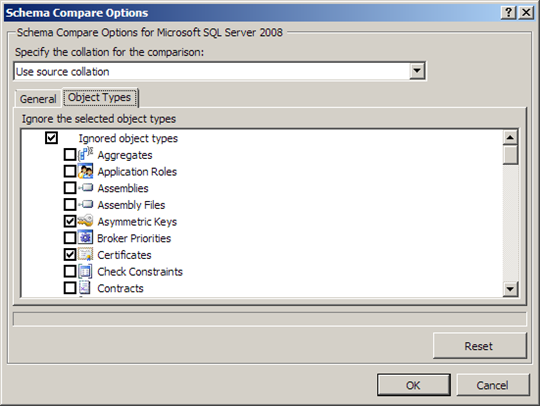Screen dimensions: 540x406
Task: Click the Certificates icon
Action: click(x=85, y=254)
